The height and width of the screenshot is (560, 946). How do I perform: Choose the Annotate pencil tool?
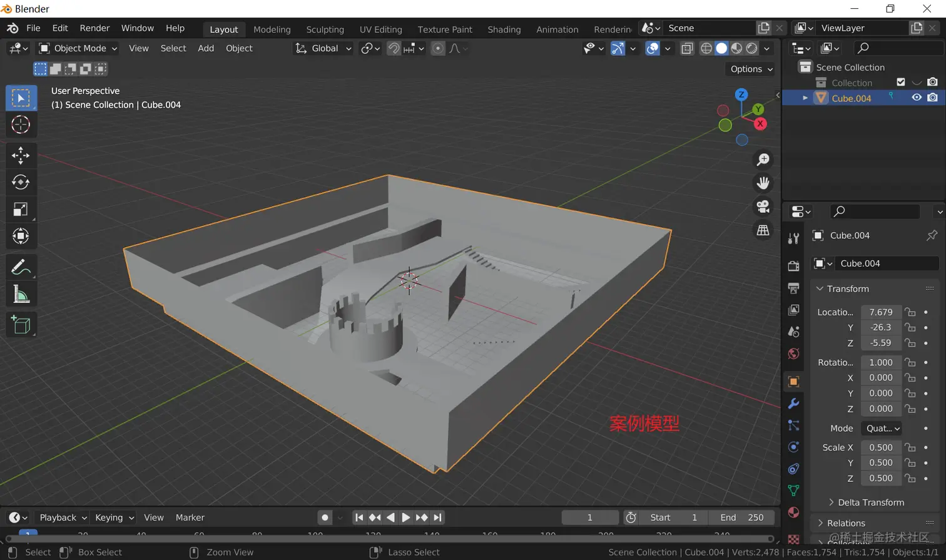pos(21,268)
